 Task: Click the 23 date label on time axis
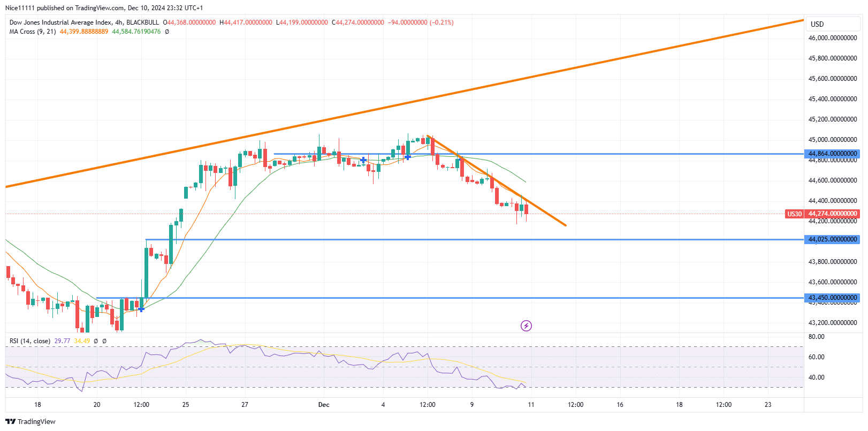768,405
